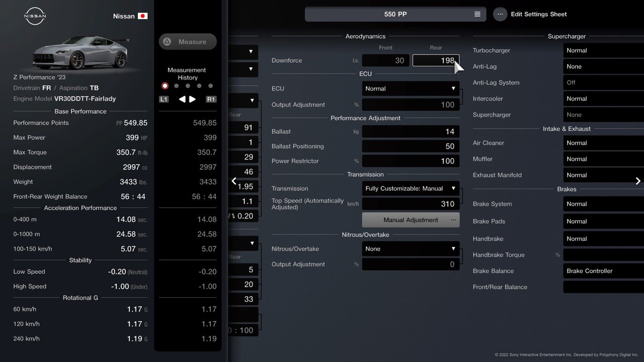The height and width of the screenshot is (362, 644).
Task: Go to next measurement with right arrow
Action: tap(192, 99)
